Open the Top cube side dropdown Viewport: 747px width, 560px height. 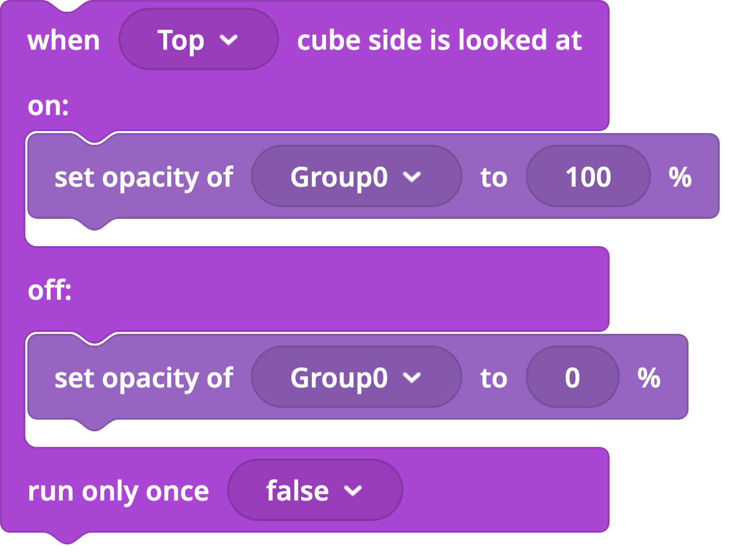click(x=199, y=39)
